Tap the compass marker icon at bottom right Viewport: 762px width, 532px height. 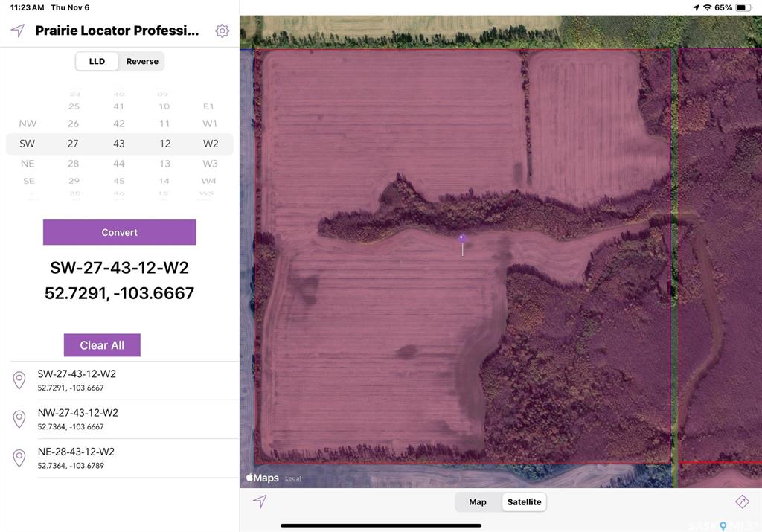pos(742,501)
